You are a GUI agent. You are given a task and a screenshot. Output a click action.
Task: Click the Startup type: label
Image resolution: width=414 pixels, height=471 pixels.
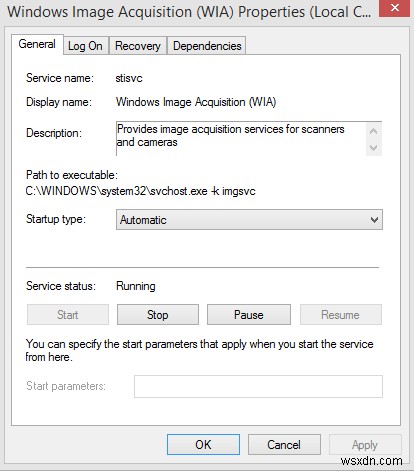click(56, 219)
